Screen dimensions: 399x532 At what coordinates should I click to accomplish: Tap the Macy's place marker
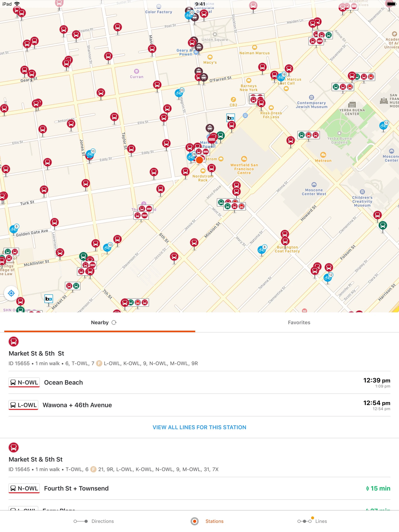click(x=210, y=57)
